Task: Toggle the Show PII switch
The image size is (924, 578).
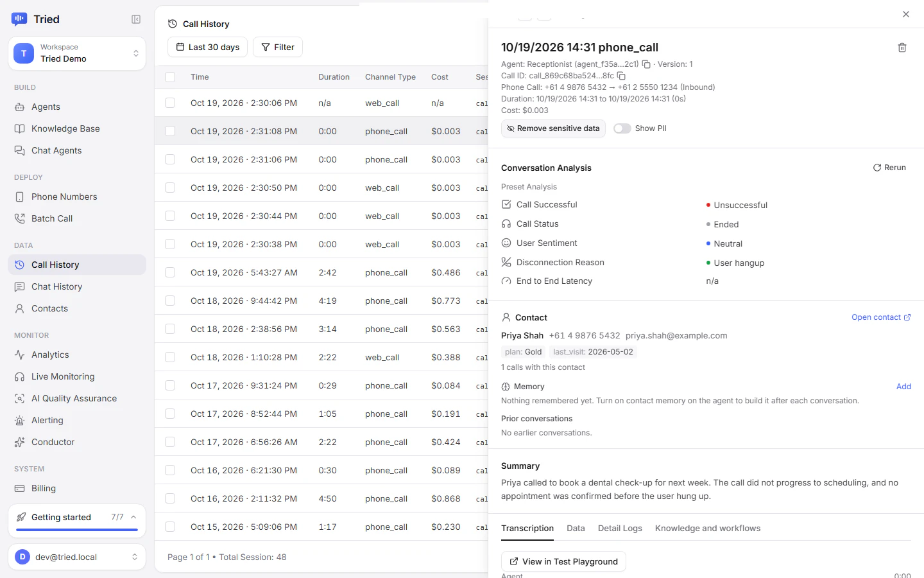Action: [x=622, y=128]
